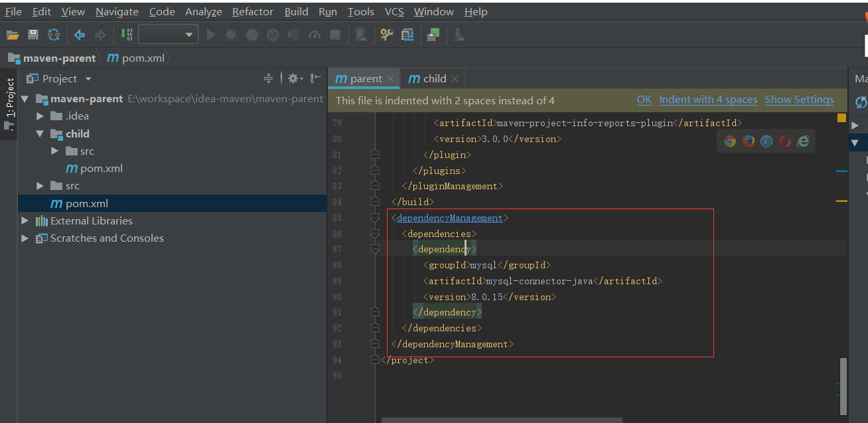This screenshot has width=868, height=423.
Task: Click the dependencyManagement hyperlink on line 85
Action: [449, 218]
